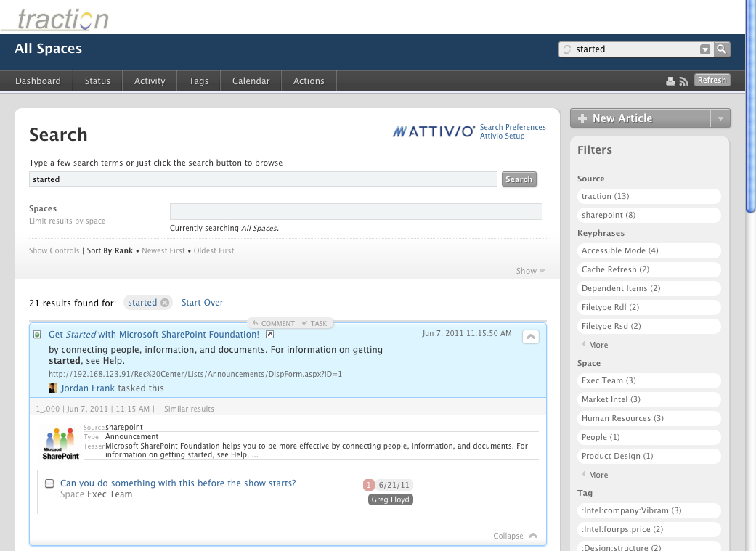Click the Start Over link

(x=202, y=303)
